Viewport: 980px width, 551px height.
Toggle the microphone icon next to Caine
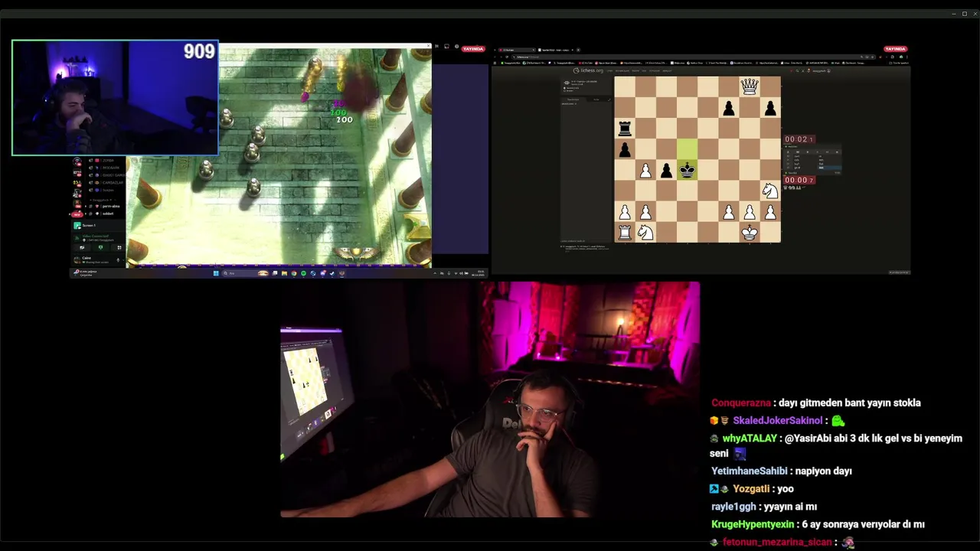pos(118,260)
